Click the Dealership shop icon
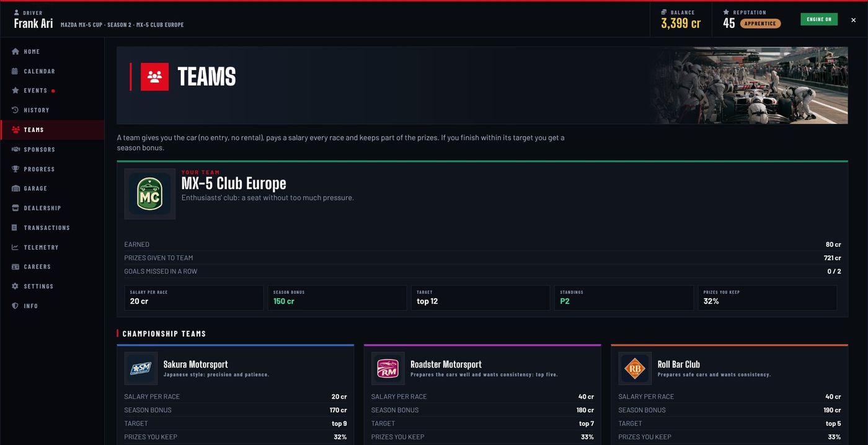This screenshot has height=445, width=868. pyautogui.click(x=15, y=208)
